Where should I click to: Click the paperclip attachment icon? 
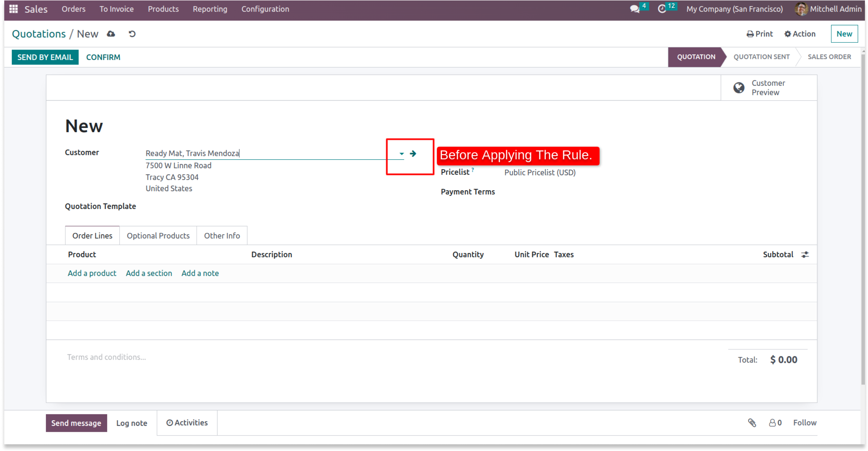752,423
